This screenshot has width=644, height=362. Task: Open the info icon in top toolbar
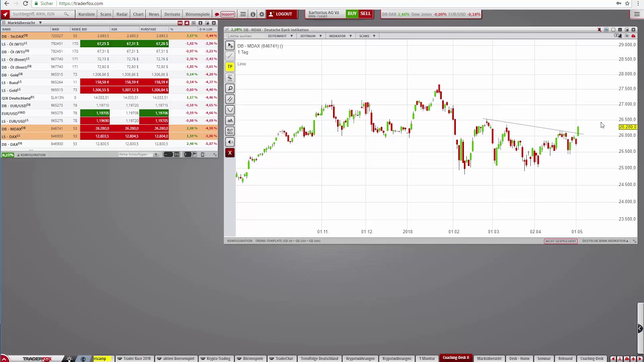tap(253, 14)
